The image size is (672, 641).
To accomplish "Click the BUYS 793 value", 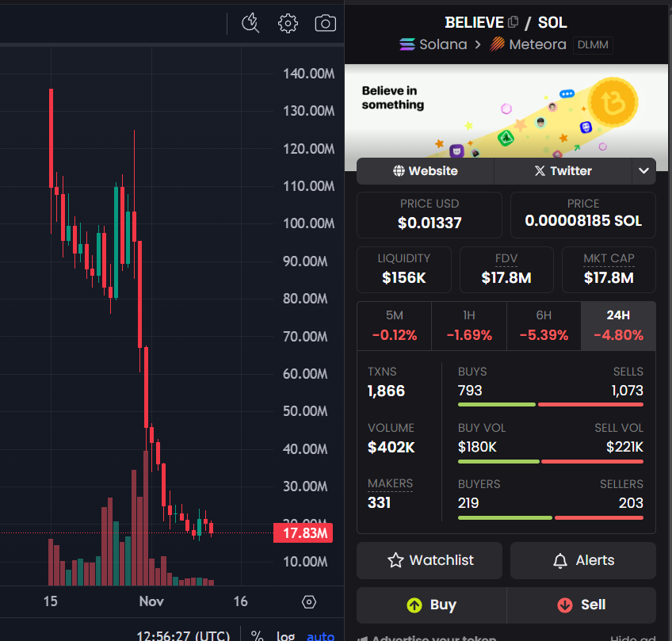I will [x=470, y=391].
